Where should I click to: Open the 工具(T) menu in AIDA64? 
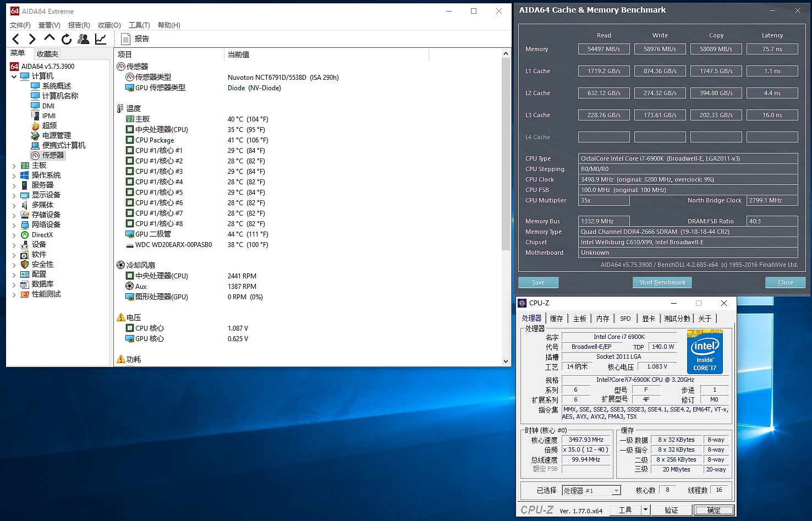(x=139, y=25)
